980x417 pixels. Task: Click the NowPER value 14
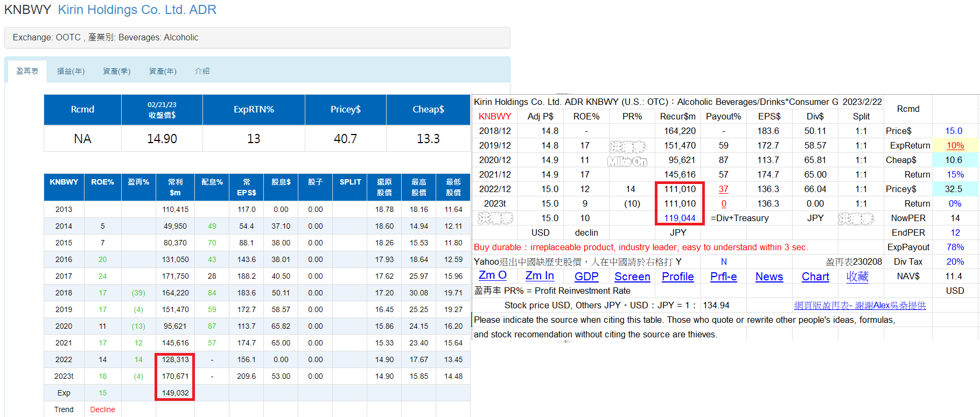(x=955, y=218)
